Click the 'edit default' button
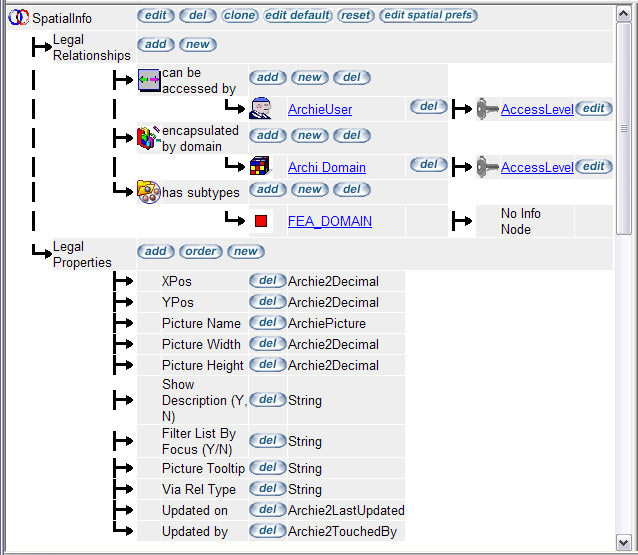The width and height of the screenshot is (638, 555). (297, 16)
